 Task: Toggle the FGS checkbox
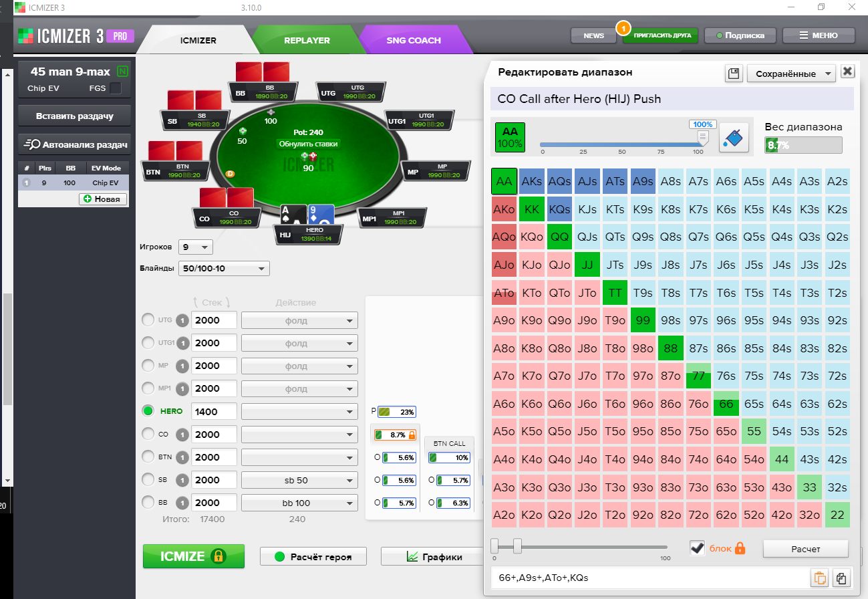[116, 88]
